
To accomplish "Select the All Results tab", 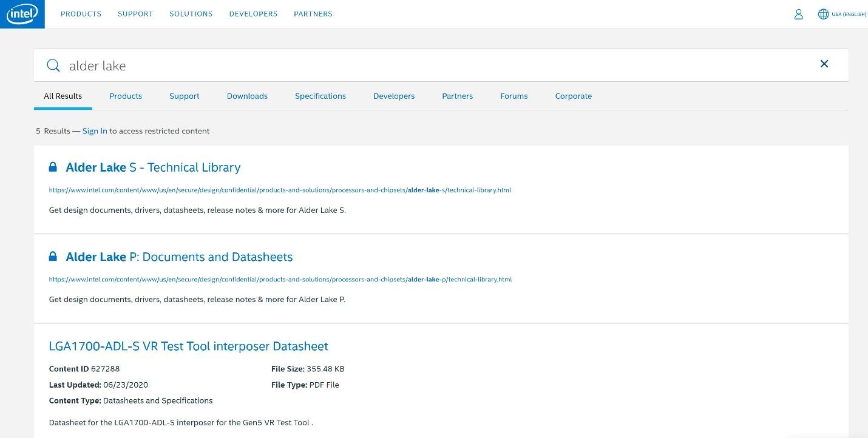I will [63, 96].
